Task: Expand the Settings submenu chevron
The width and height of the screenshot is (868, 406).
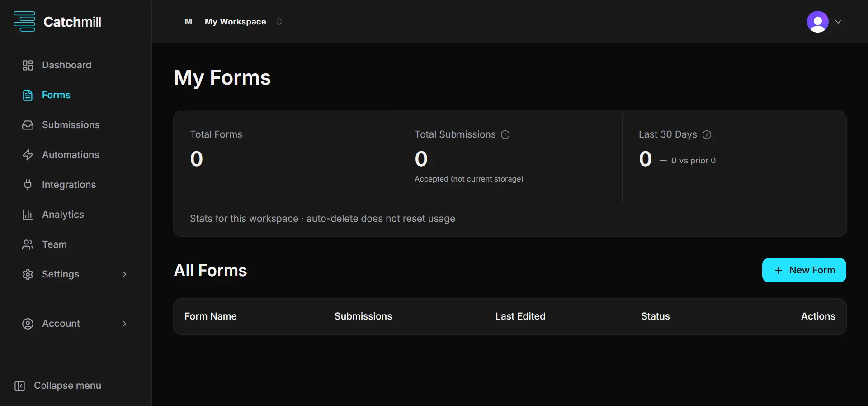Action: tap(124, 274)
